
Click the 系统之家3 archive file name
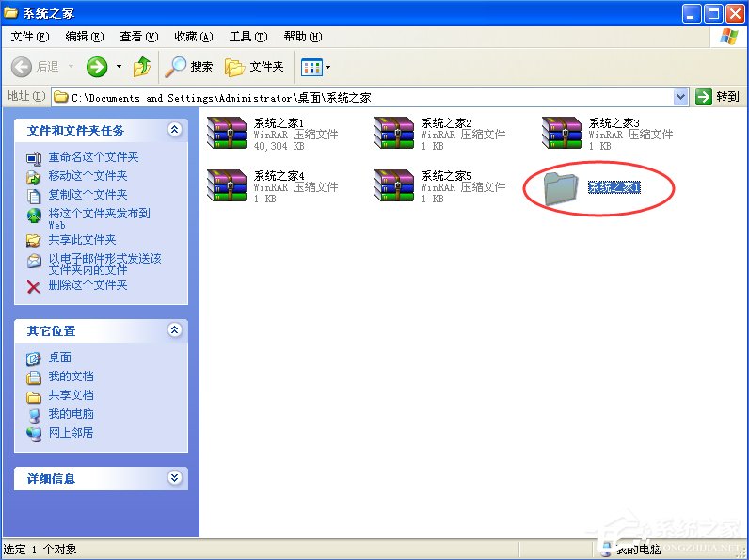pos(614,122)
